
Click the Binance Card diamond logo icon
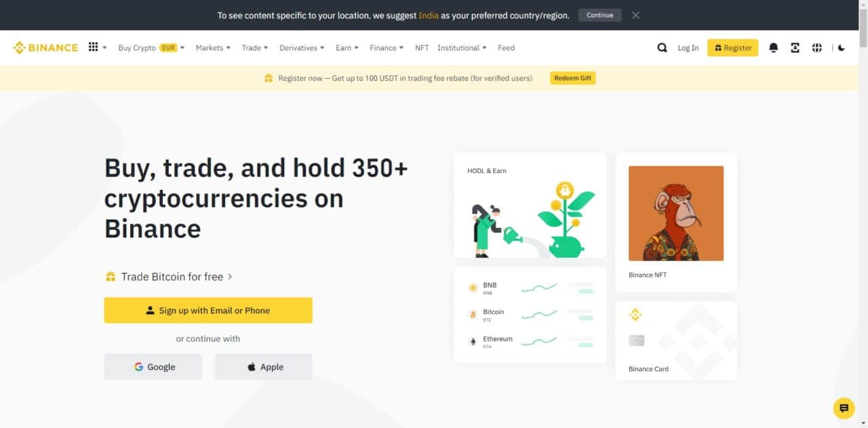click(x=635, y=315)
